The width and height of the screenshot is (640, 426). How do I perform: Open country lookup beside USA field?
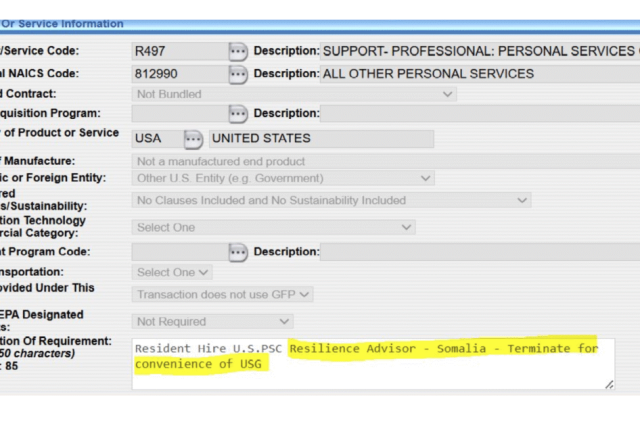click(x=193, y=139)
